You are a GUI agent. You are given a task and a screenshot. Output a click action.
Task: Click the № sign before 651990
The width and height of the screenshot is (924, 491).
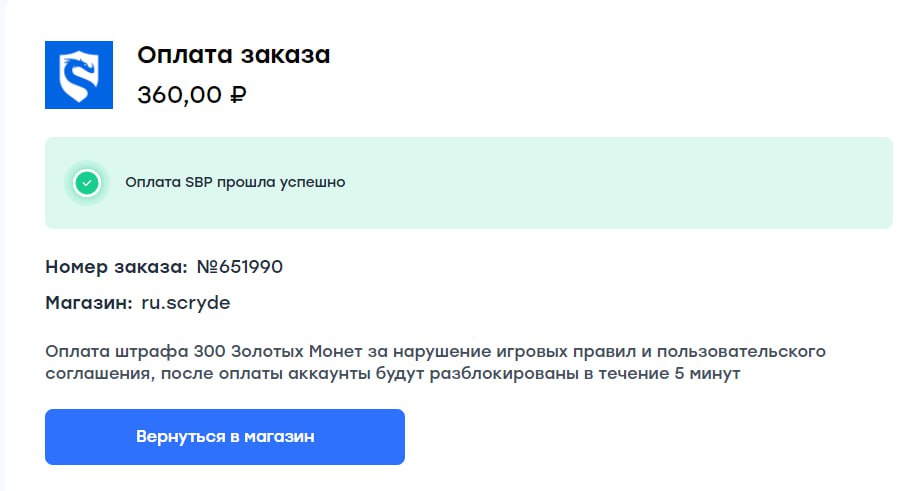point(208,267)
